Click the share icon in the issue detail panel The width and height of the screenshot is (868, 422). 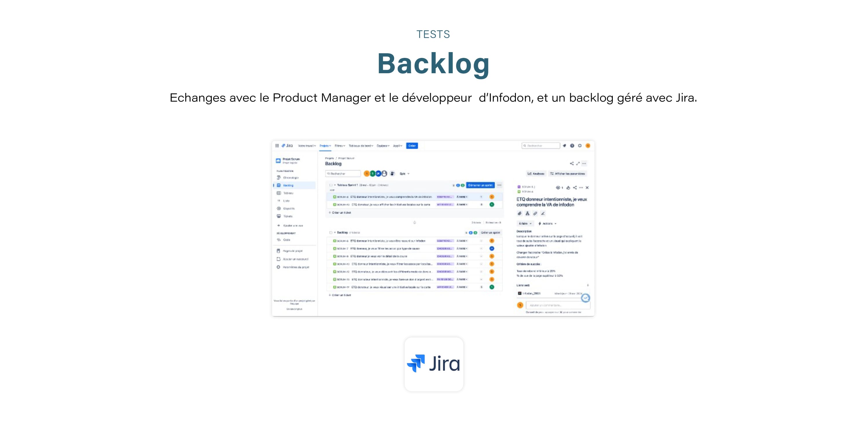575,188
